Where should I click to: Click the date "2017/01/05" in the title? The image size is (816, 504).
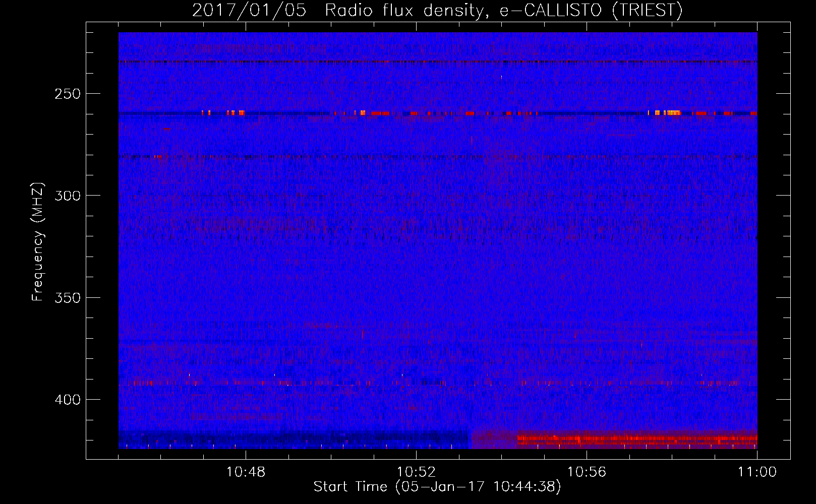(249, 10)
